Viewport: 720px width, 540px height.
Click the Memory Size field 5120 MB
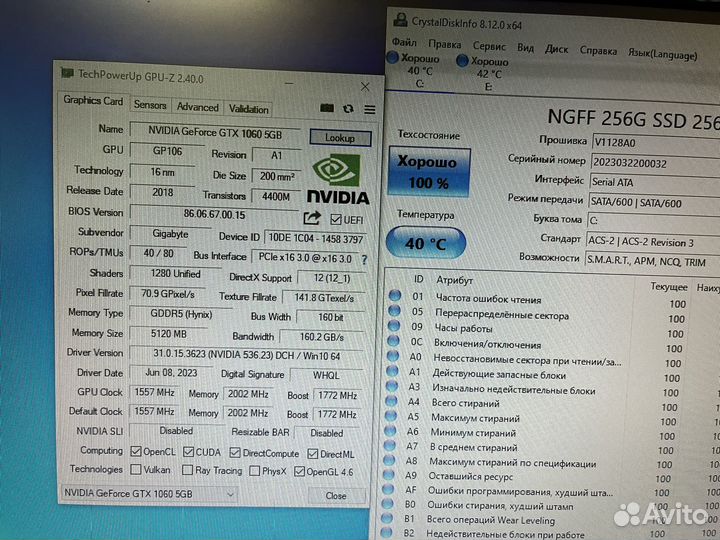pos(169,334)
